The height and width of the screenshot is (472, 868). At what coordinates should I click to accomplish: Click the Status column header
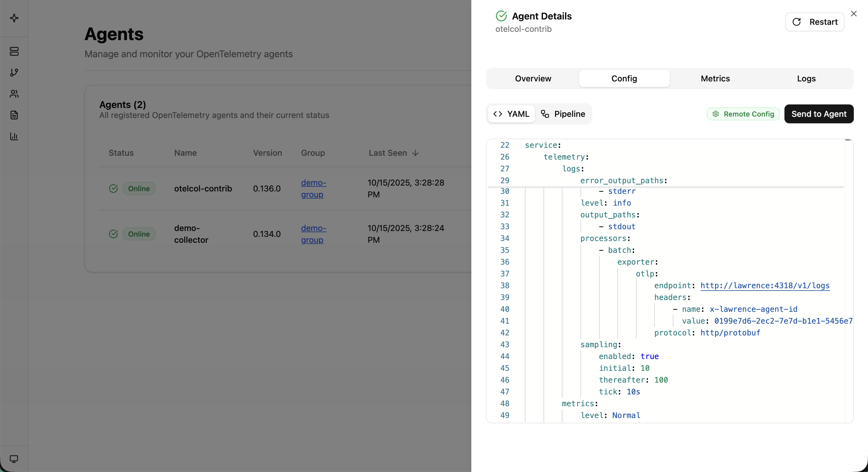coord(121,153)
